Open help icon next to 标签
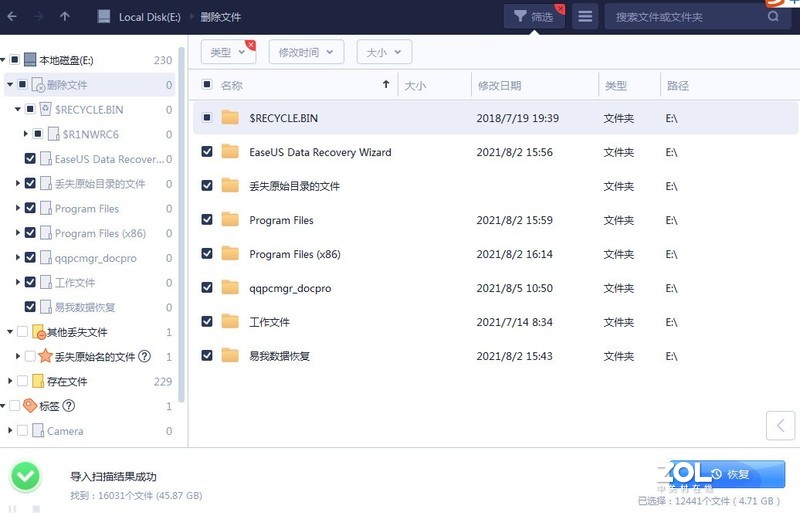800x516 pixels. (x=68, y=406)
